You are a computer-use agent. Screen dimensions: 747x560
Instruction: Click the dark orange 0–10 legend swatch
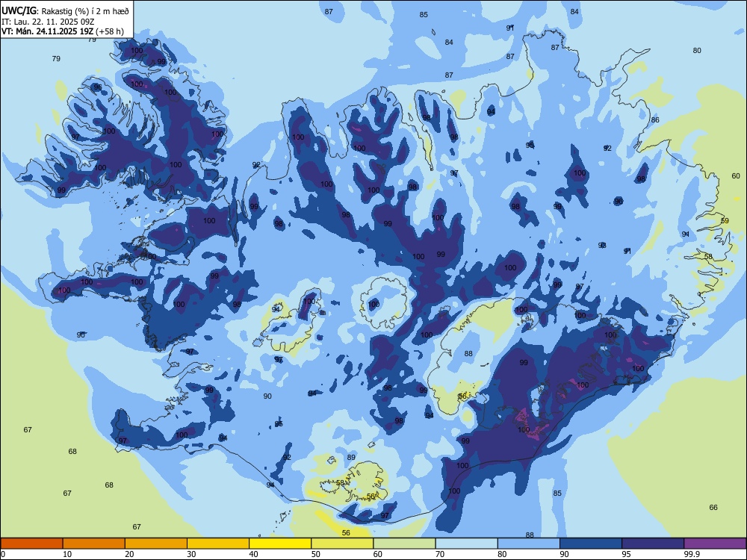click(x=31, y=544)
